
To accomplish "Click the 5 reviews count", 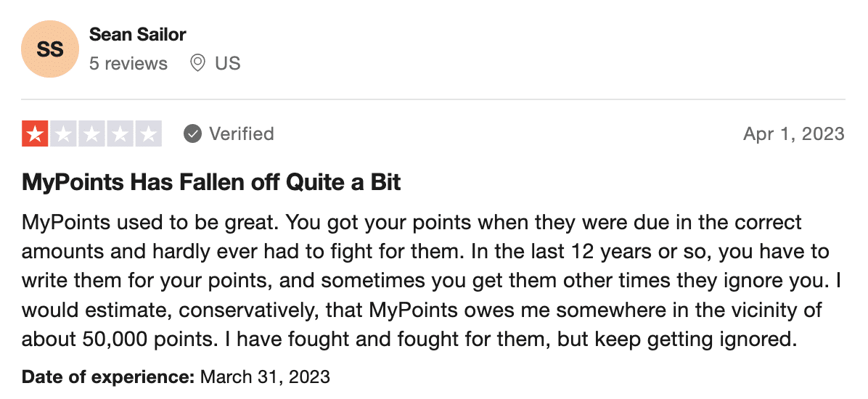I will point(128,63).
